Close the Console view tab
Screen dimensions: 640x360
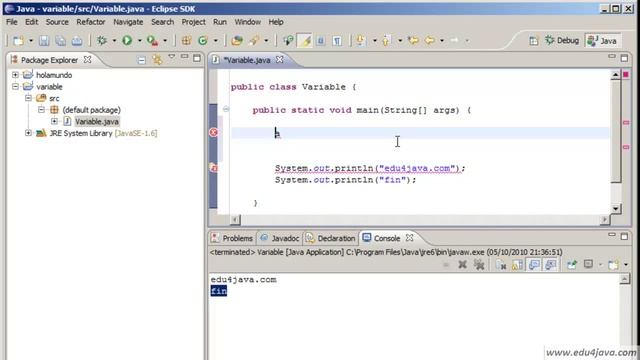point(409,238)
